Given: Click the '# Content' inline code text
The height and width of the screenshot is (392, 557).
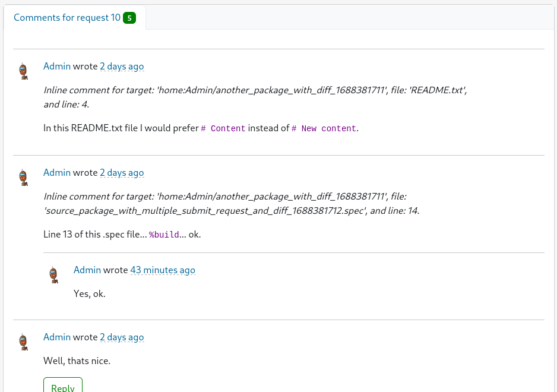Looking at the screenshot, I should pyautogui.click(x=223, y=128).
